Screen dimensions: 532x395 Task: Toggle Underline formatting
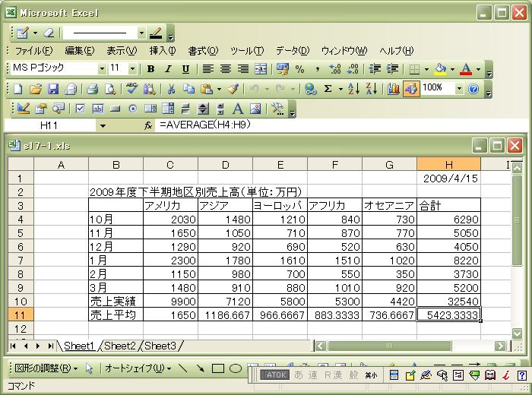click(185, 69)
